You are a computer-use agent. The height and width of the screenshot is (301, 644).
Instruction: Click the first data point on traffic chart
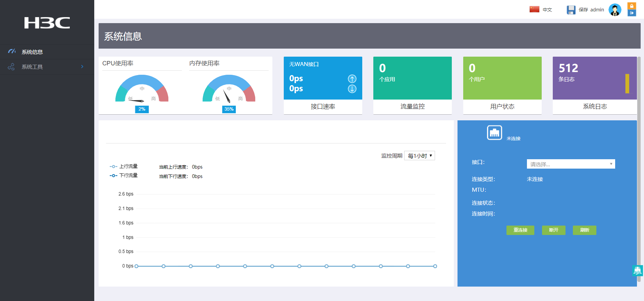pyautogui.click(x=137, y=266)
